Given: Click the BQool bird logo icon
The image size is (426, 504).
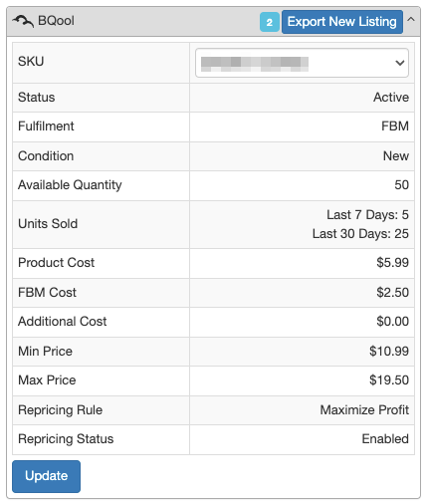Looking at the screenshot, I should pos(23,21).
